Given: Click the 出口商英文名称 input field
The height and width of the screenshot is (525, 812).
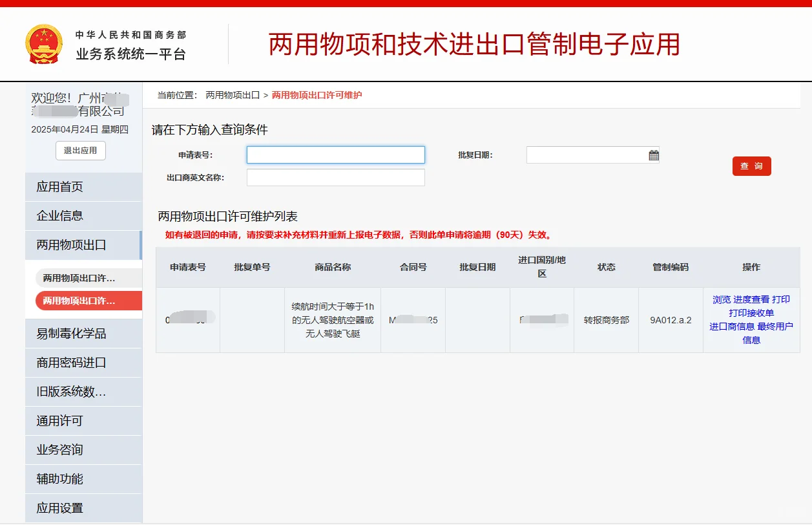Looking at the screenshot, I should pos(335,177).
